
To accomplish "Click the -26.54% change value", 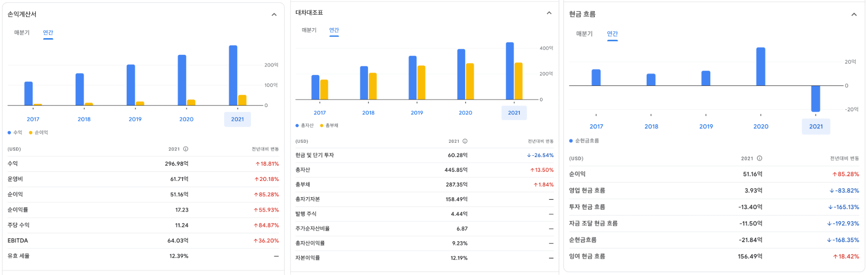I will click(540, 155).
